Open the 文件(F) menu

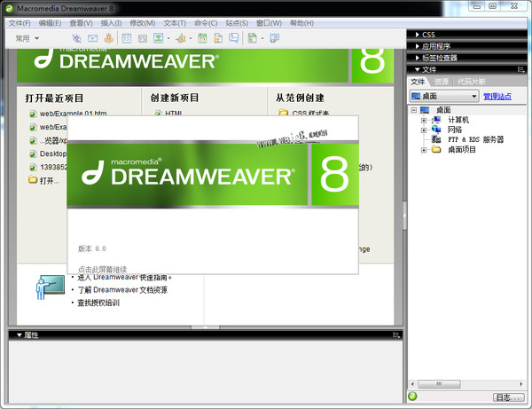20,23
